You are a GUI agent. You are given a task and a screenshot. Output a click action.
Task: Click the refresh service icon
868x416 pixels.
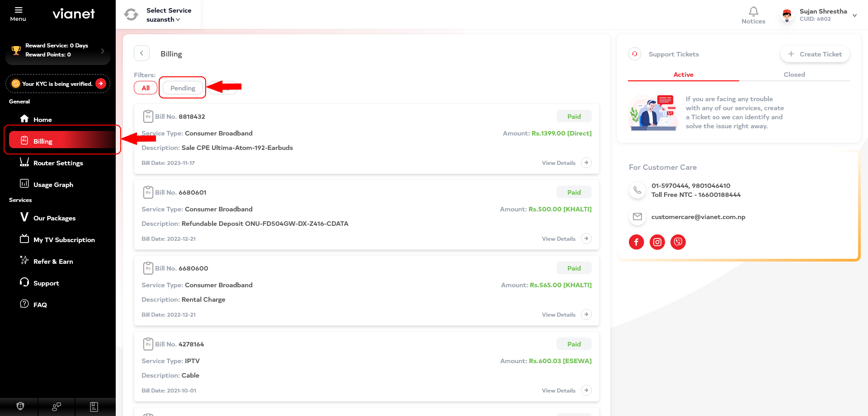[x=131, y=14]
